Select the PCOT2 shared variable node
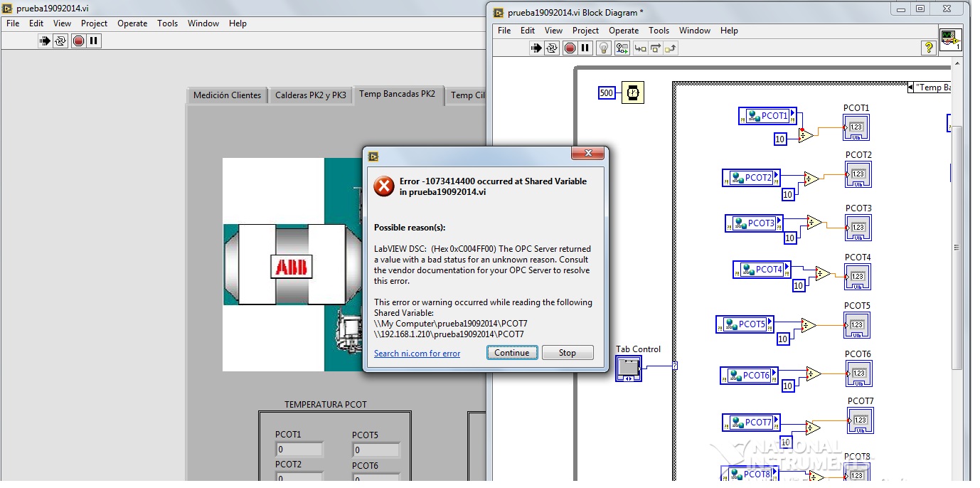Image resolution: width=980 pixels, height=488 pixels. (751, 178)
